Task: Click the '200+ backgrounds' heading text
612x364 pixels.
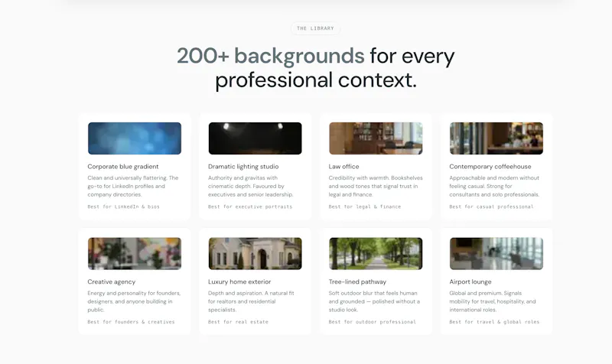Action: [271, 56]
